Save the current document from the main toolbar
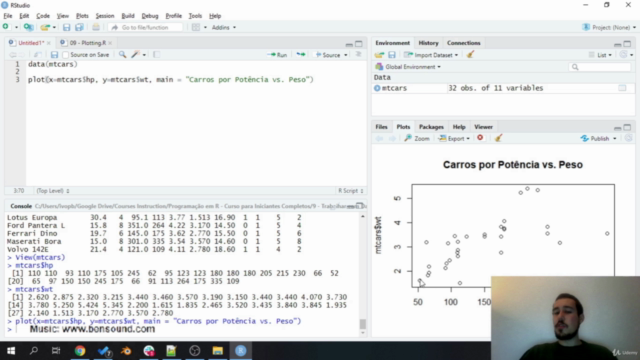The height and width of the screenshot is (360, 640). [x=67, y=27]
